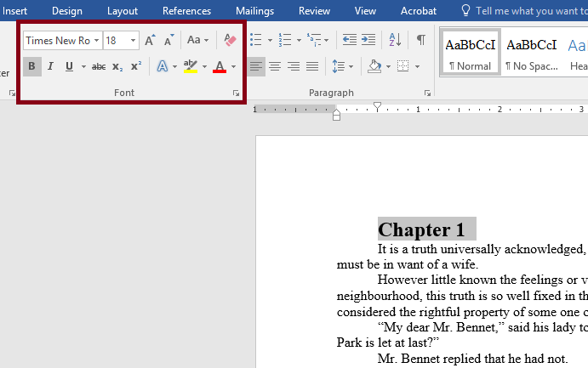Expand line spacing dropdown arrow

pyautogui.click(x=351, y=67)
